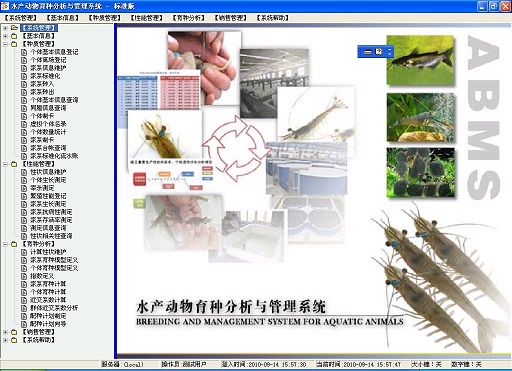Click the notepad icon on floating language bar
The image size is (512, 371).
tap(379, 52)
